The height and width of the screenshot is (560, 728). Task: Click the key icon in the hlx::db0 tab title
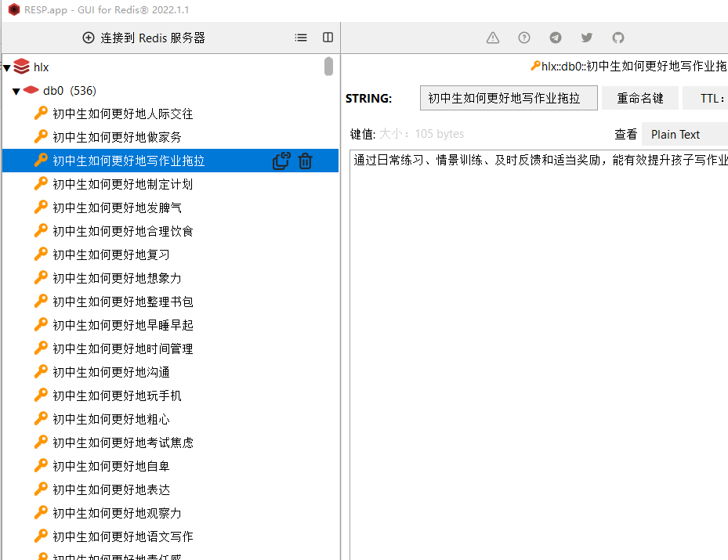tap(535, 67)
